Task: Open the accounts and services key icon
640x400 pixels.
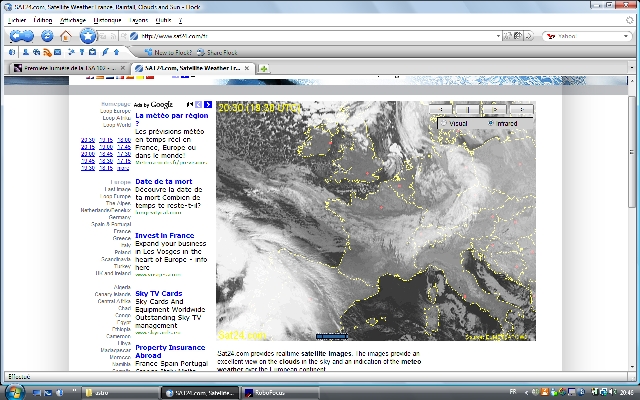Action: coord(82,52)
